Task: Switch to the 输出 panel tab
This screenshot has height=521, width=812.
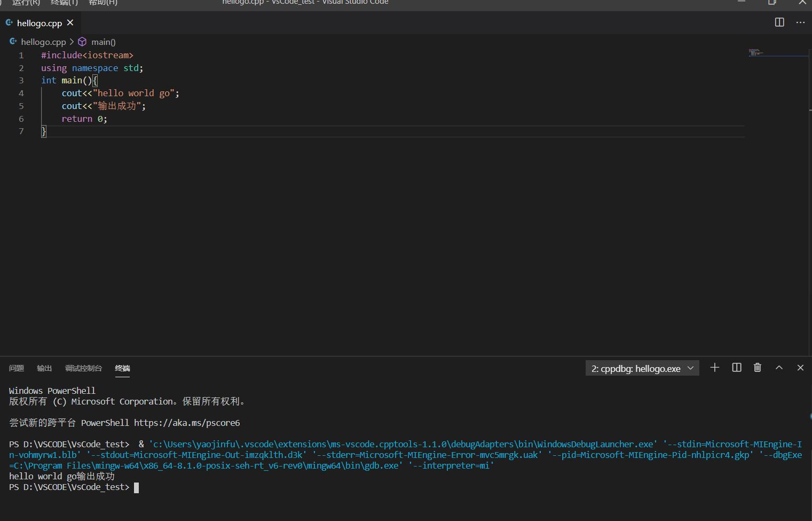Action: 44,368
